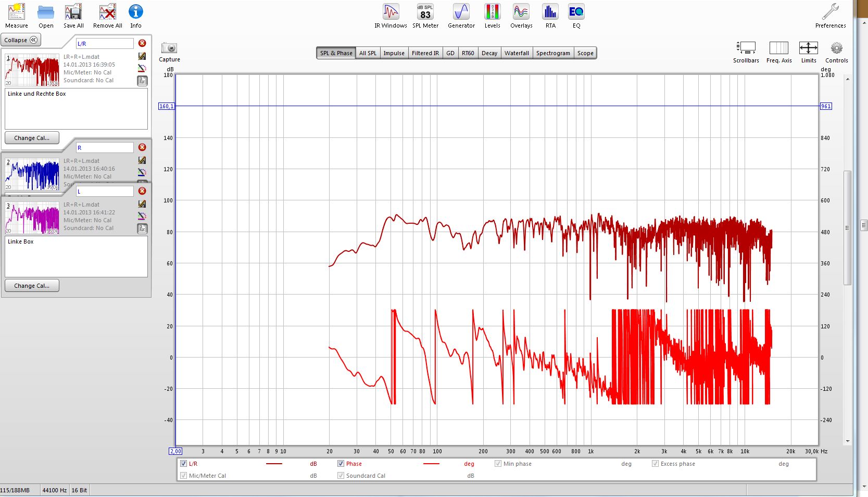
Task: Click the save icon for measurement L/R
Action: [142, 56]
